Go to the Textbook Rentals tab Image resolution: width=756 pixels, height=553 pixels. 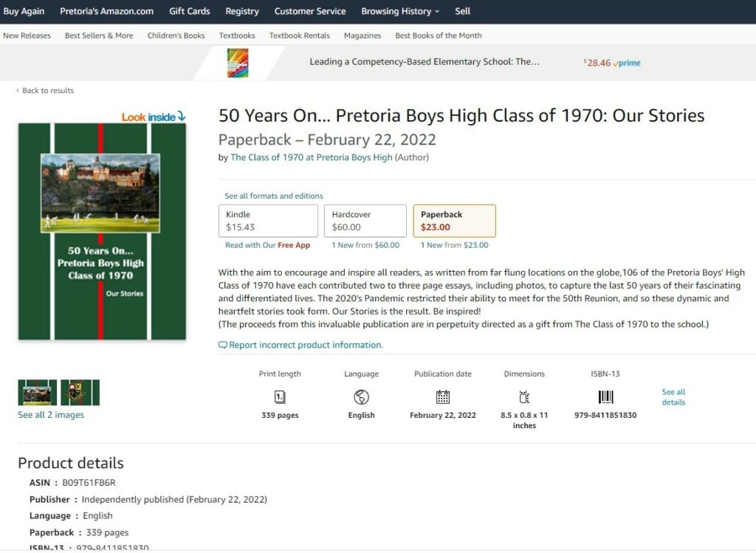click(300, 35)
